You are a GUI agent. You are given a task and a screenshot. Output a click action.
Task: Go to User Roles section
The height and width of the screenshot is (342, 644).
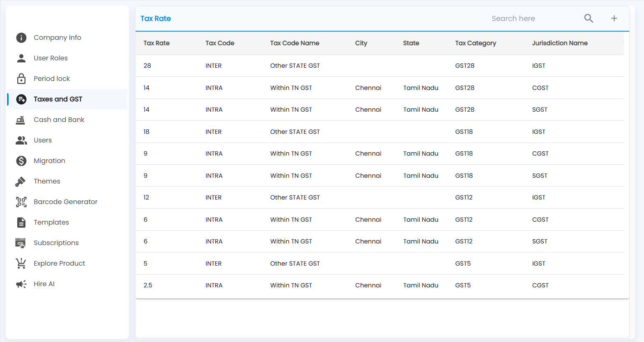67,58
